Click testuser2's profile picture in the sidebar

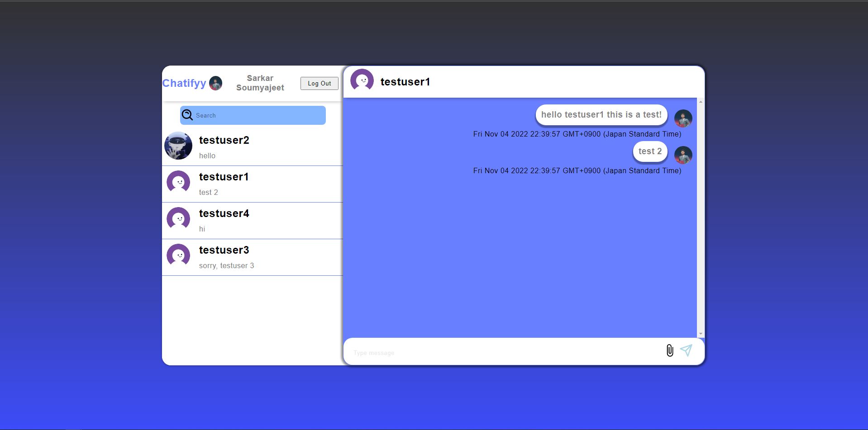178,146
